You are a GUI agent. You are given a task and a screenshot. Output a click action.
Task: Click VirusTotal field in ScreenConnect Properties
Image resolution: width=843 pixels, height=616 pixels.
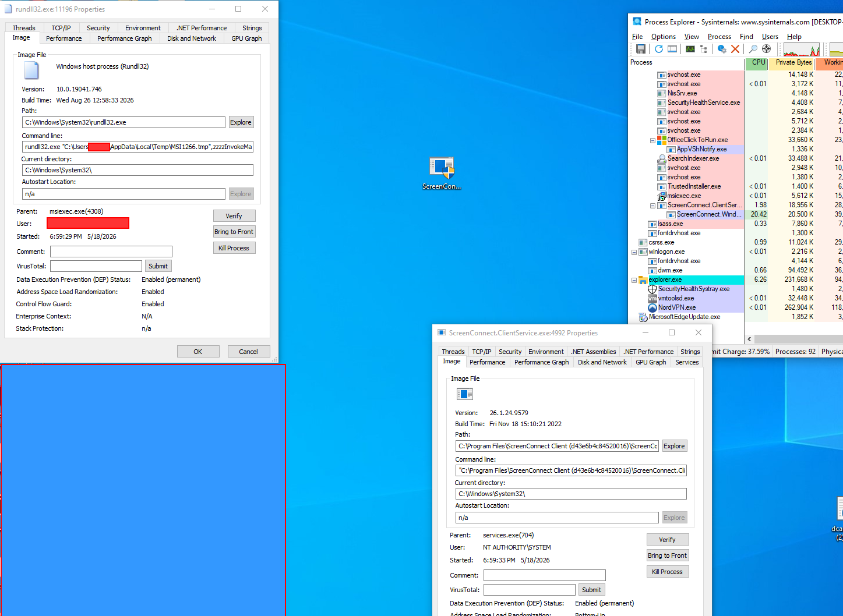(x=530, y=590)
